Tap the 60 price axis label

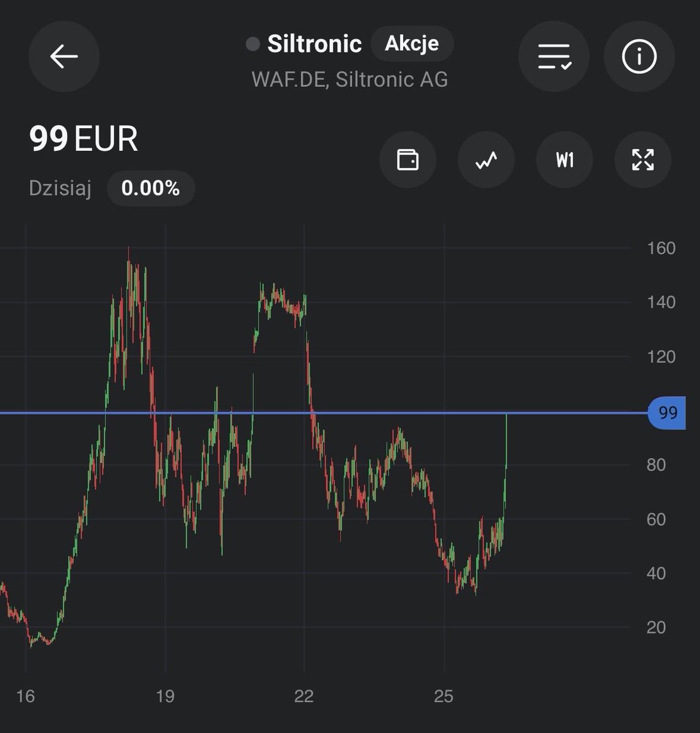click(x=656, y=519)
